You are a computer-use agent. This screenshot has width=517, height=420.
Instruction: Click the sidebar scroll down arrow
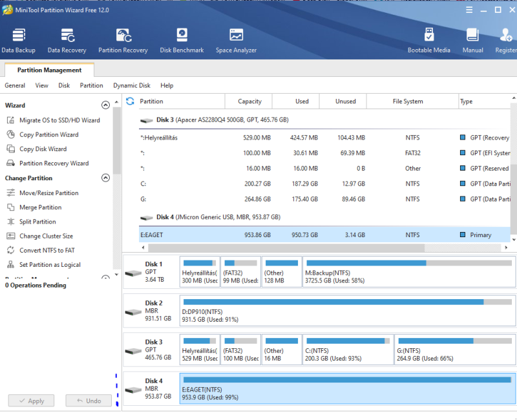coord(116,274)
